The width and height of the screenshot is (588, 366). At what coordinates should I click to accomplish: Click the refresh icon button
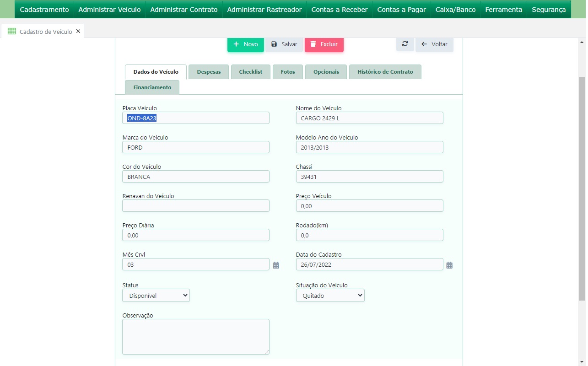pos(405,44)
